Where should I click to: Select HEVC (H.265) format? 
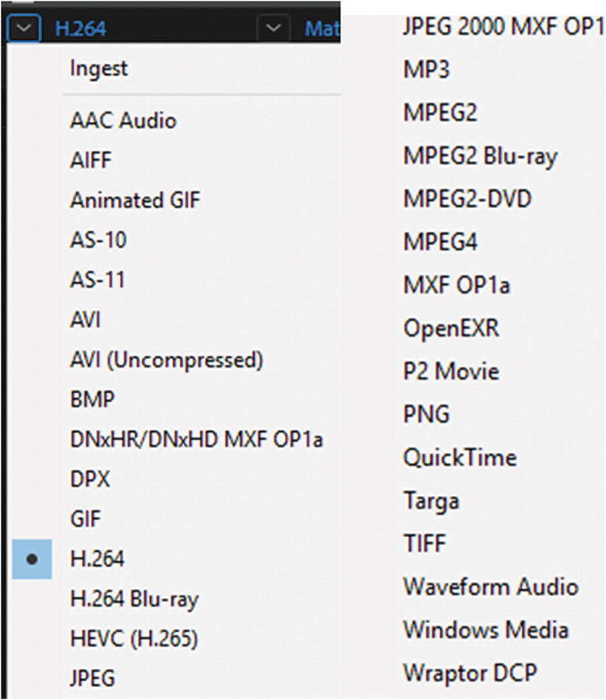(x=133, y=639)
